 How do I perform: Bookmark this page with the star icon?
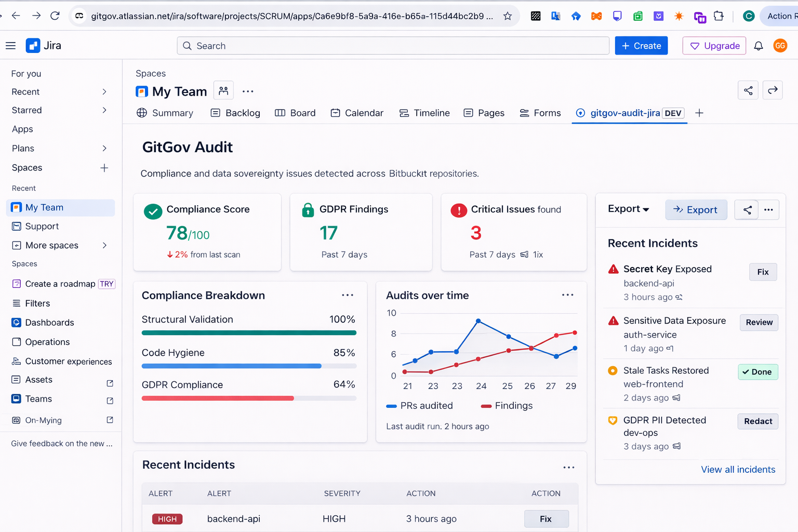point(508,16)
